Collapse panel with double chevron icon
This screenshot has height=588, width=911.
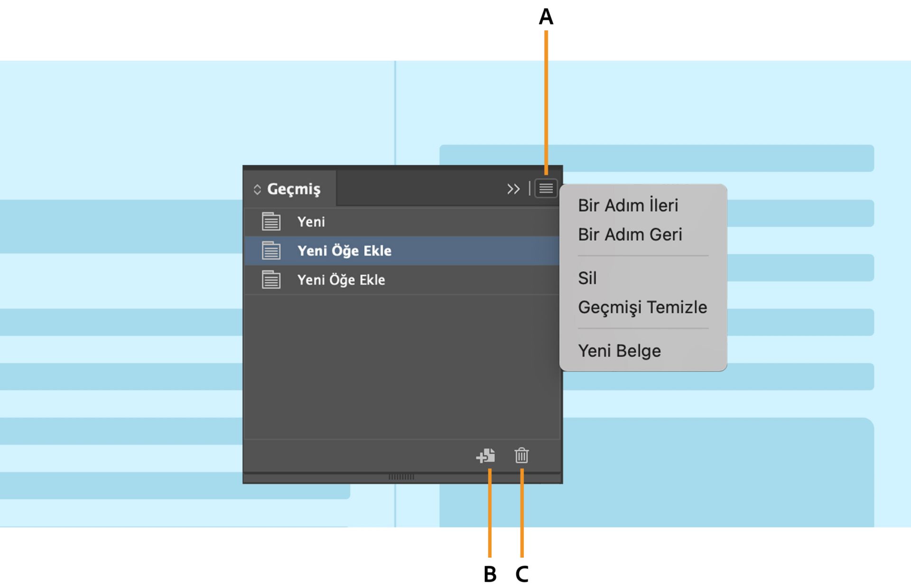pos(513,189)
